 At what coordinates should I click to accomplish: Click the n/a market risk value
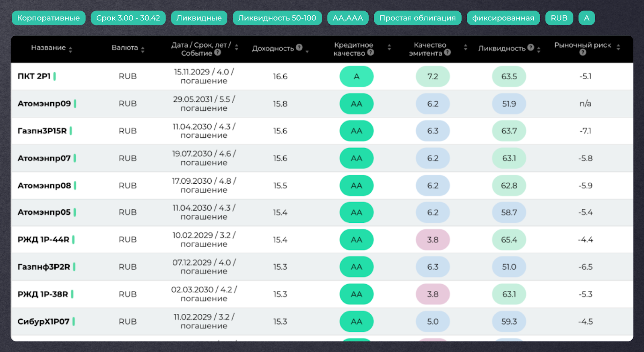tap(585, 104)
